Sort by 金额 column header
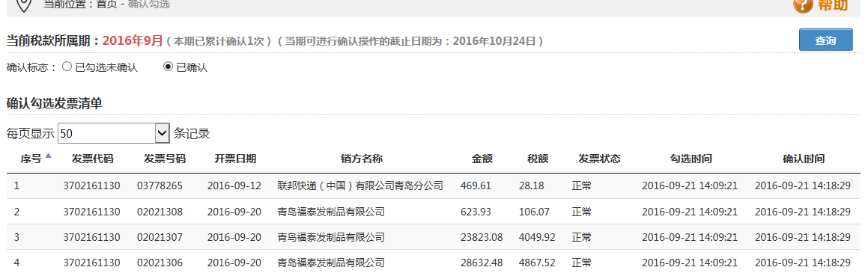The image size is (868, 273). click(482, 159)
